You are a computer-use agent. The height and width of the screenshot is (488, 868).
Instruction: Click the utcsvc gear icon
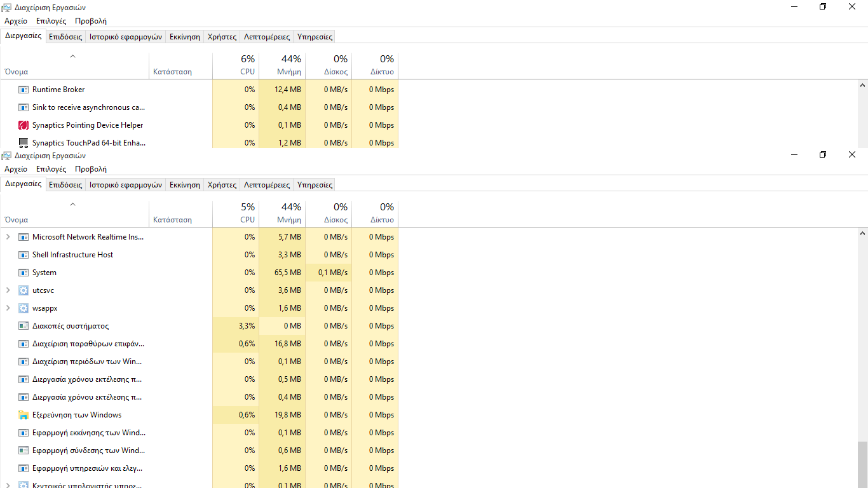pyautogui.click(x=24, y=290)
